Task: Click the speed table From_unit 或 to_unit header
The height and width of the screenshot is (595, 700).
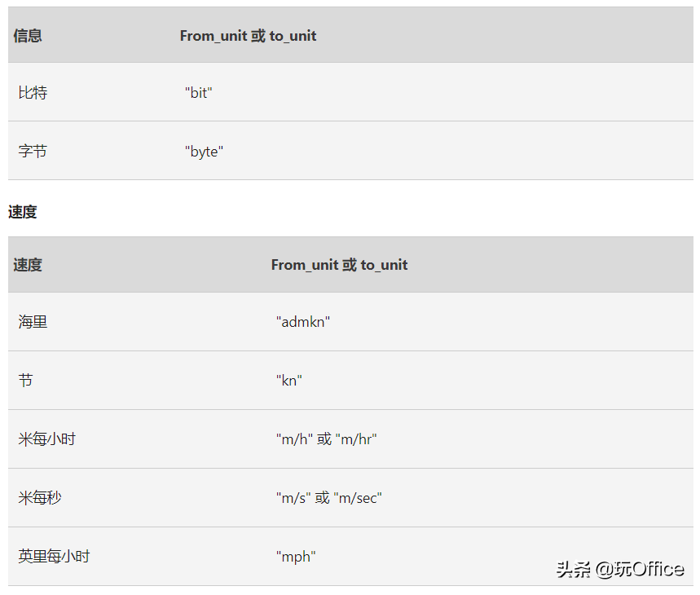Action: point(339,265)
